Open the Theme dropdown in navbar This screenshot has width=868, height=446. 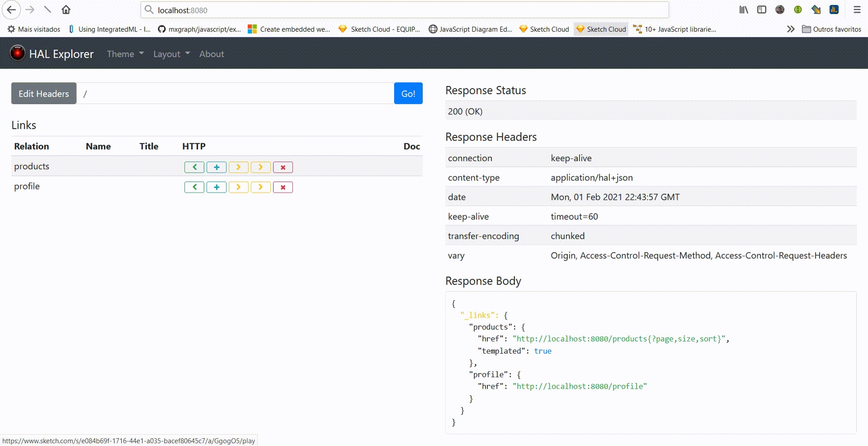[x=125, y=54]
